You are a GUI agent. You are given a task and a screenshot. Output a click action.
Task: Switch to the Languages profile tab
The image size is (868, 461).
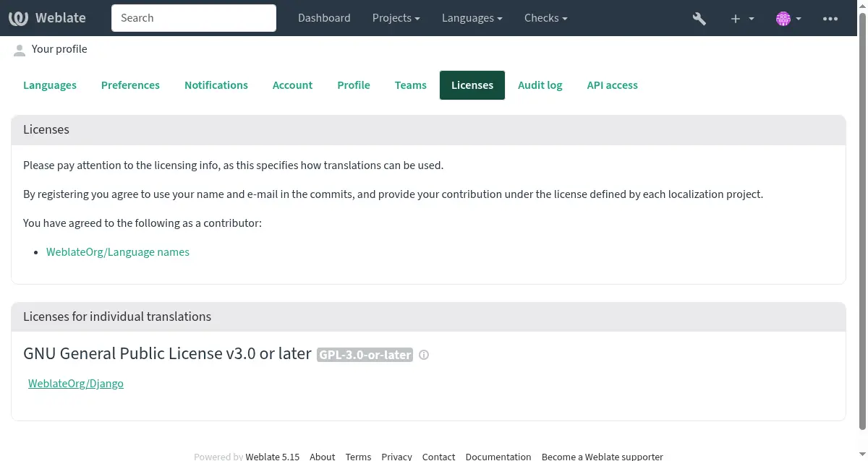(50, 85)
